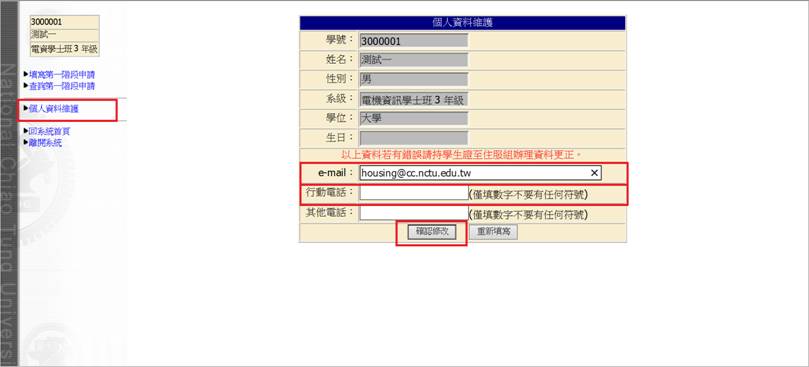This screenshot has height=367, width=809.
Task: Open 查詢第一階段申請 link
Action: (62, 86)
